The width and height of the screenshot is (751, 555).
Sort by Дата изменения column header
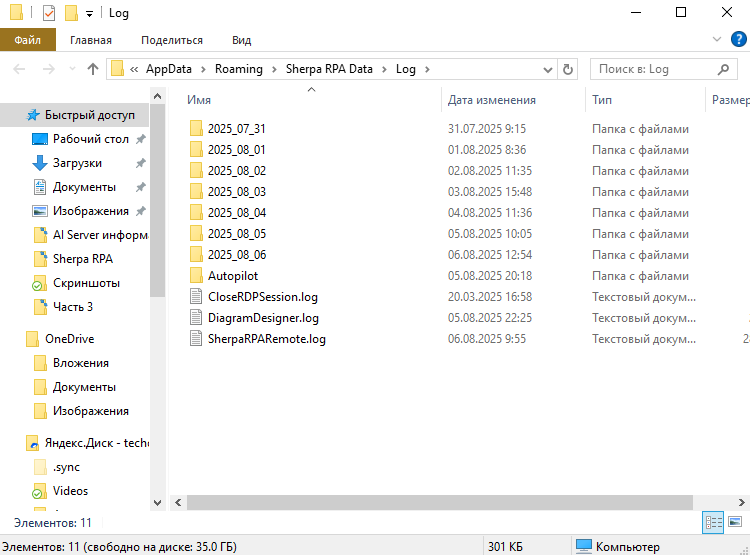(491, 100)
